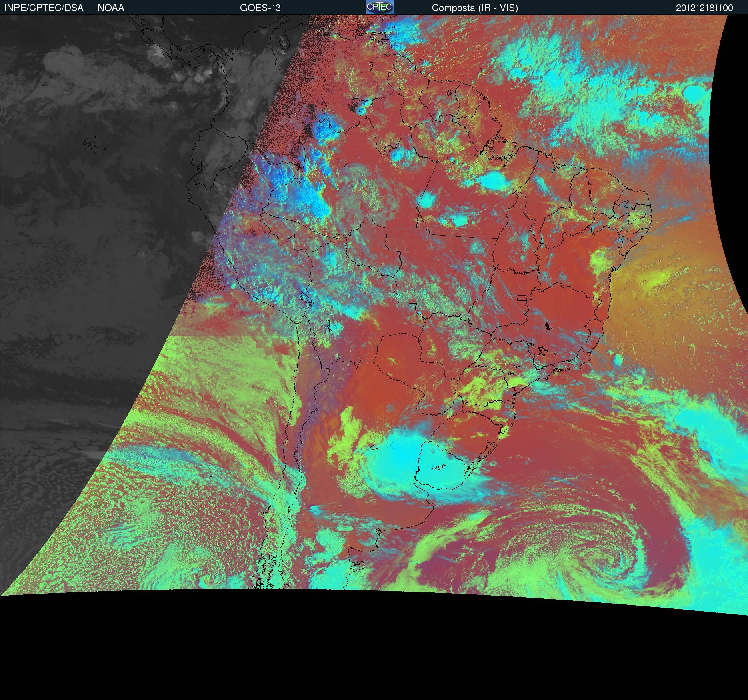
Task: Click the INPE/CPTEC/DSA header text
Action: (44, 8)
